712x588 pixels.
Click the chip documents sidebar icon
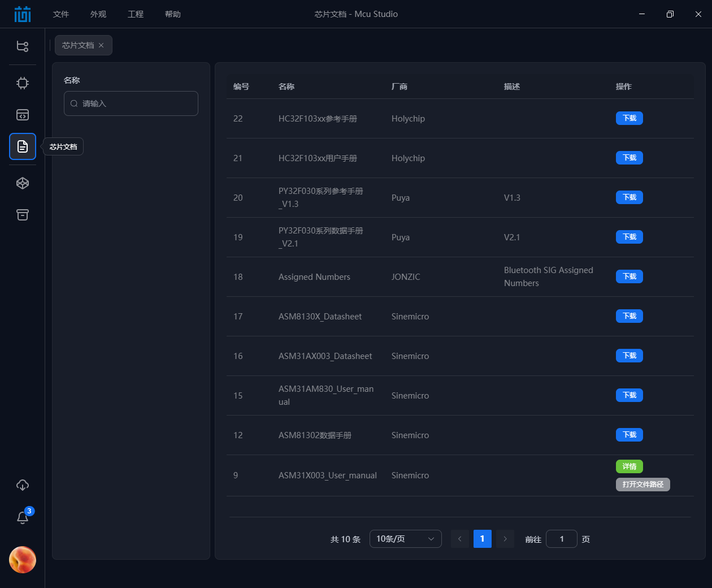23,146
